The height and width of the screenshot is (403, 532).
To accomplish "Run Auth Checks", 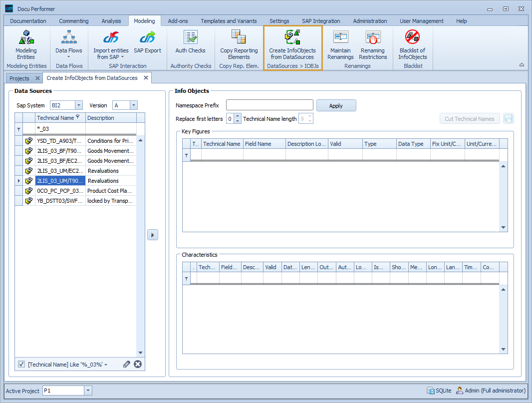I will click(190, 44).
